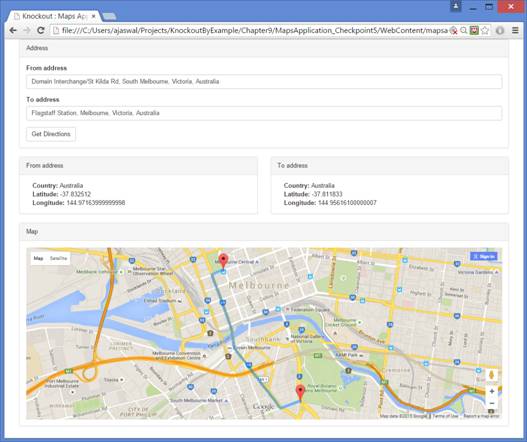
Task: Reload the page with the refresh icon
Action: [x=41, y=31]
